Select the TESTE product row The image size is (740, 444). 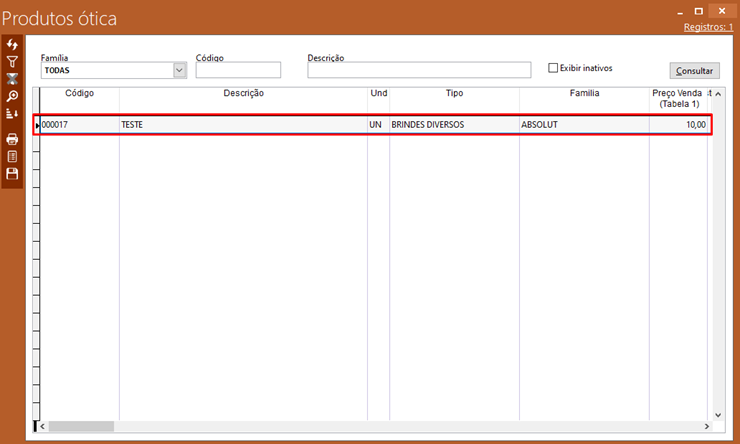pyautogui.click(x=243, y=125)
